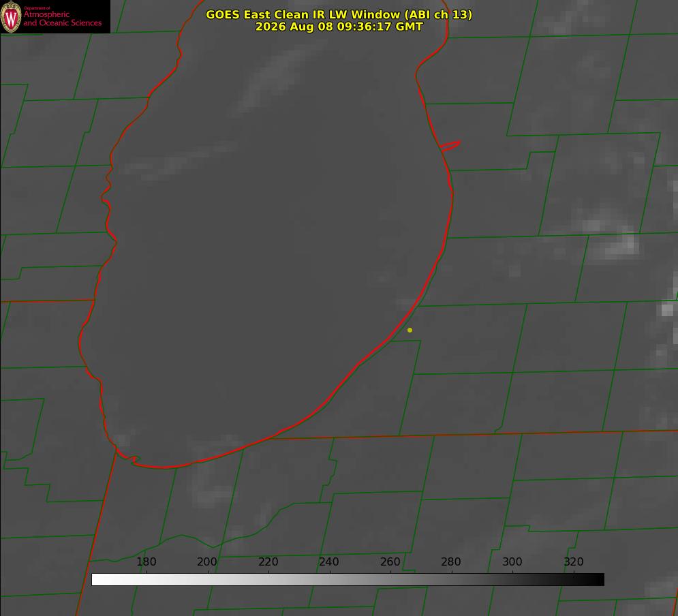The height and width of the screenshot is (616, 678).
Task: Click the yellow location dot marker
Action: 410,330
